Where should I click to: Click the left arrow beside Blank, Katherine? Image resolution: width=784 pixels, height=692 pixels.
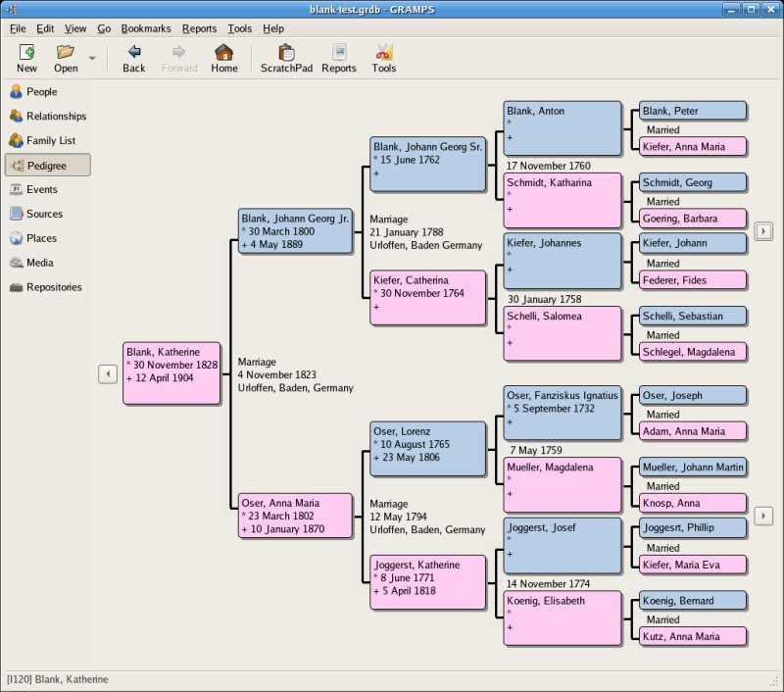108,373
